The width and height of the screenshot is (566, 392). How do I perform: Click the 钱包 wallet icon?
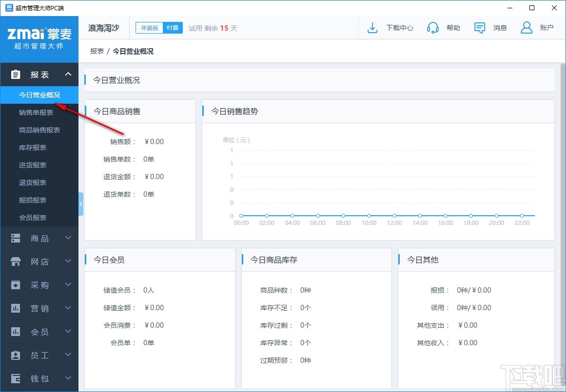click(16, 378)
